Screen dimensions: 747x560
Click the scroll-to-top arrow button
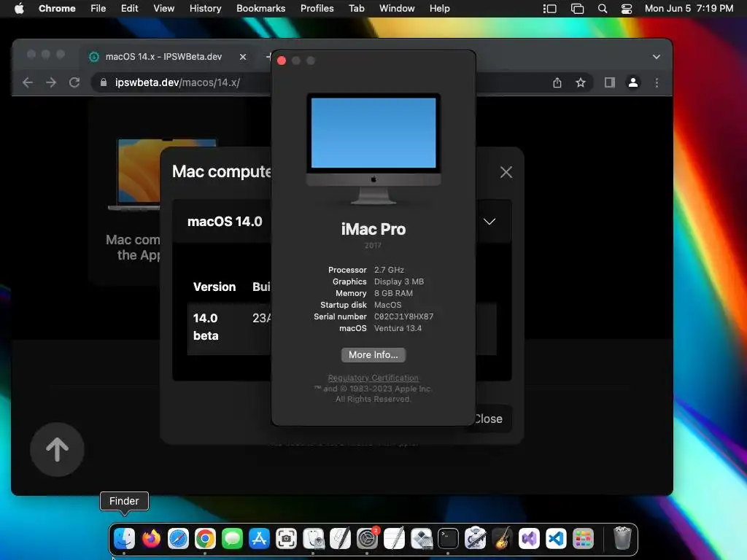pyautogui.click(x=57, y=449)
